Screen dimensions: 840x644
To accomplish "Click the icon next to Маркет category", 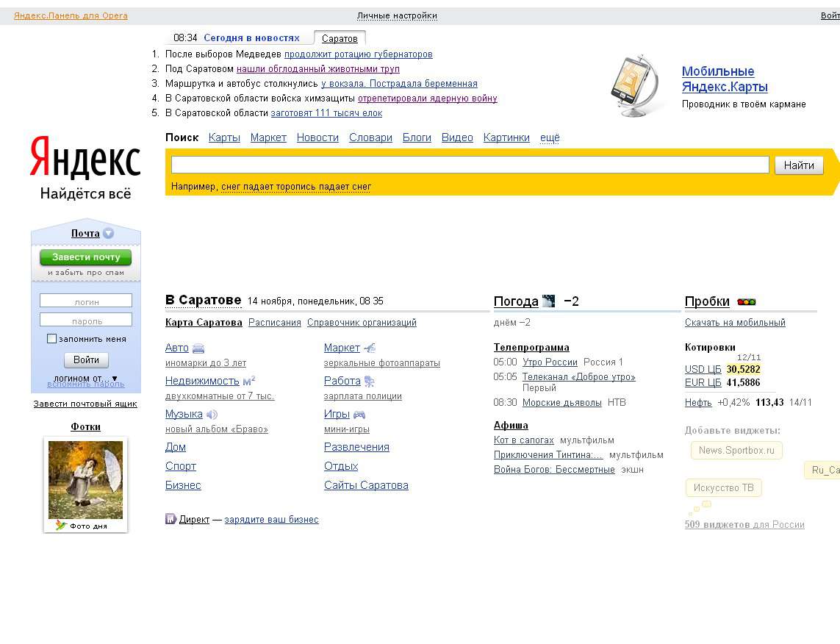I will (370, 348).
